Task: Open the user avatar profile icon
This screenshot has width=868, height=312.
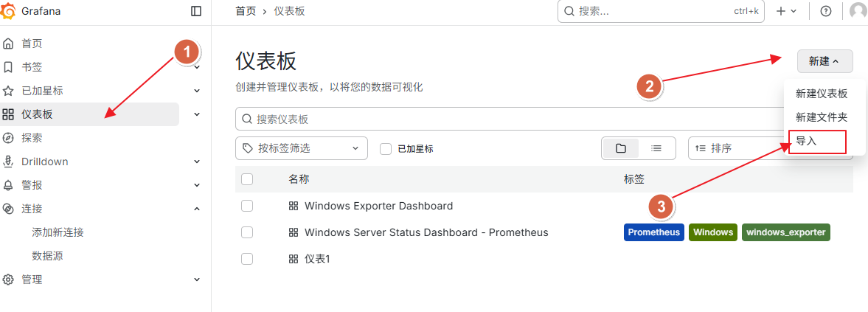Action: pos(858,11)
